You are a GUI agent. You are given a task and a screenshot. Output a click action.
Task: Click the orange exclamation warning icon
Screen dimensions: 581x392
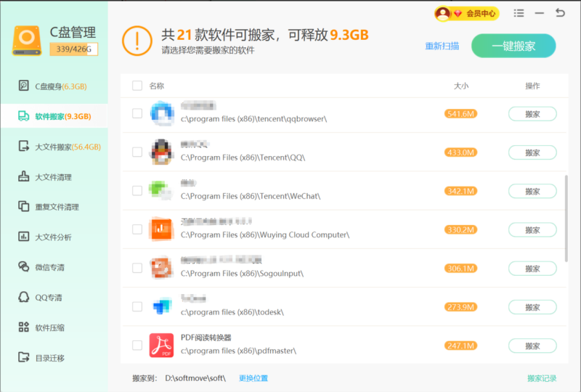tap(137, 41)
